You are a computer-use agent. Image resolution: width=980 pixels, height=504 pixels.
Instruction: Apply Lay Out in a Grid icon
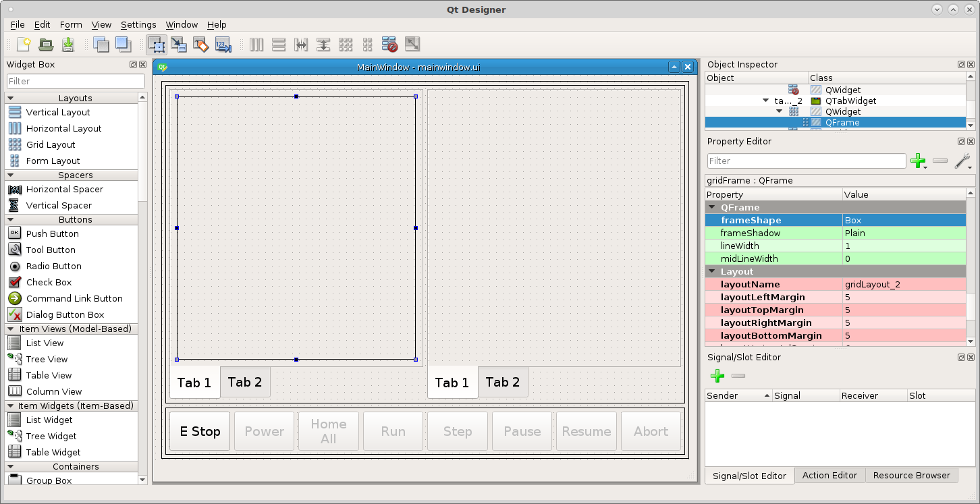click(346, 45)
